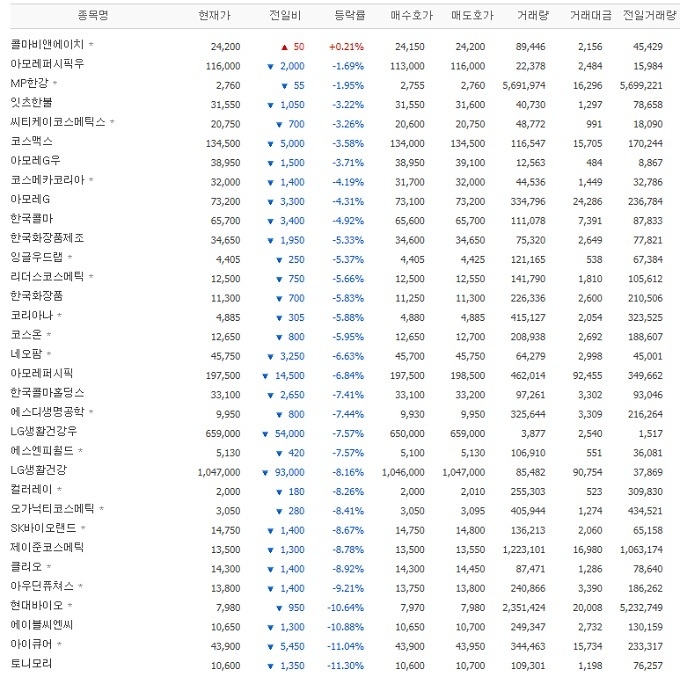This screenshot has width=680, height=677.
Task: Sort by the 종목명 column header
Action: [93, 16]
